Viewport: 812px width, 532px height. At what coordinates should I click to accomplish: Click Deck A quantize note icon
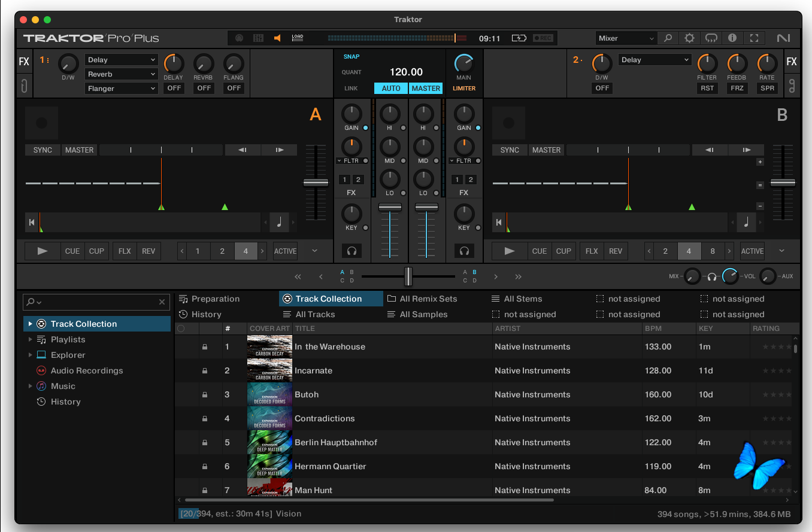point(279,223)
